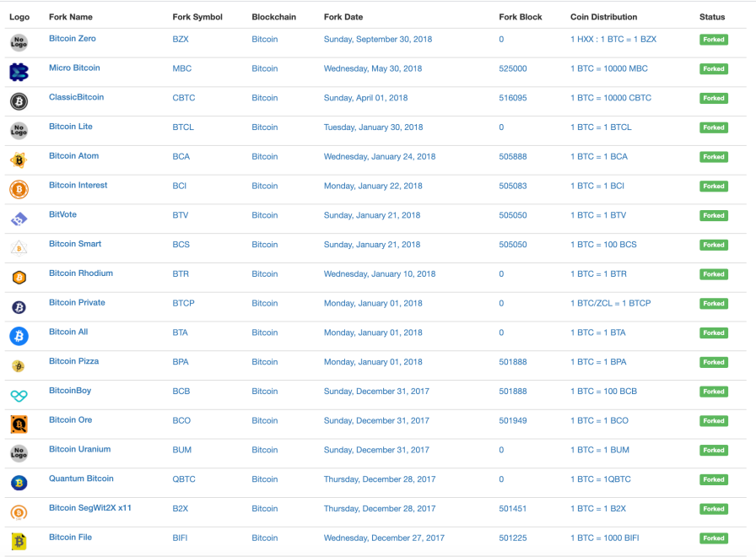The width and height of the screenshot is (756, 557).
Task: Click the Bitcoin File yellow logo
Action: pos(19,541)
